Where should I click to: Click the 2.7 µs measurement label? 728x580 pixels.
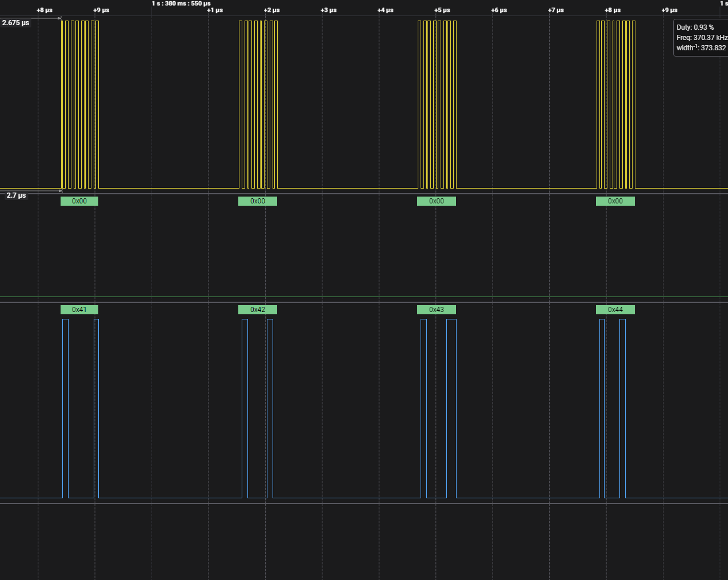pos(16,195)
